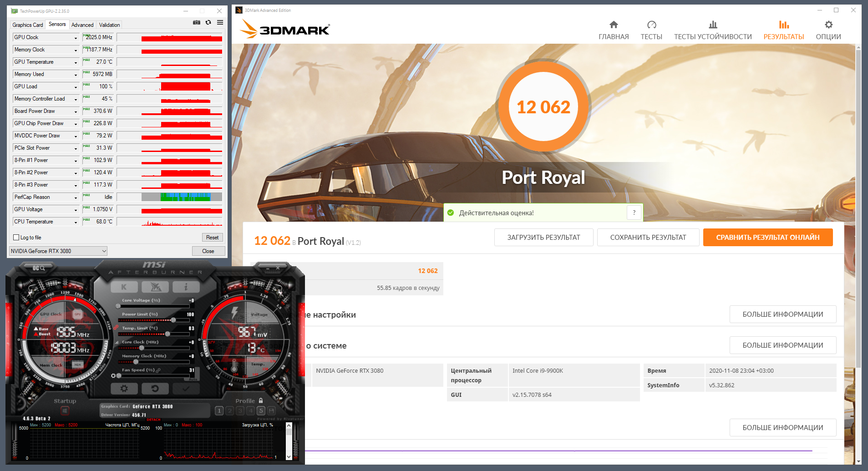Viewport: 868px width, 471px height.
Task: Apply Afterburner settings with the checkmark
Action: click(x=186, y=389)
